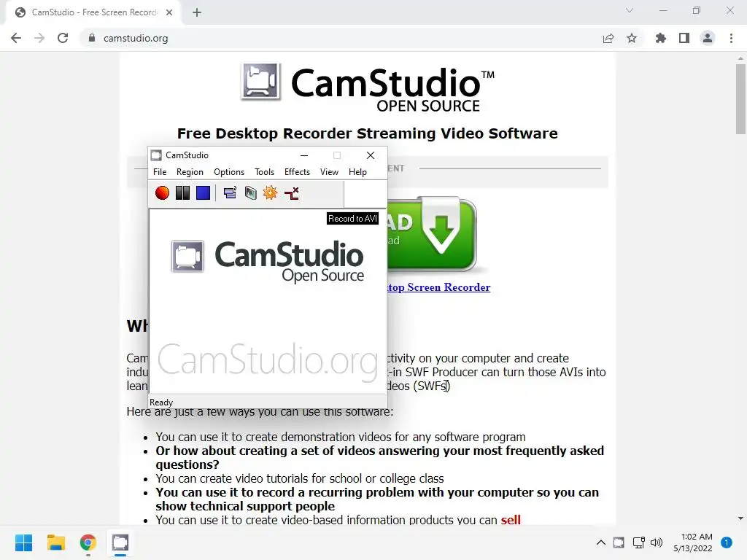Open Chrome extensions puzzle icon
The image size is (747, 560).
coord(661,38)
